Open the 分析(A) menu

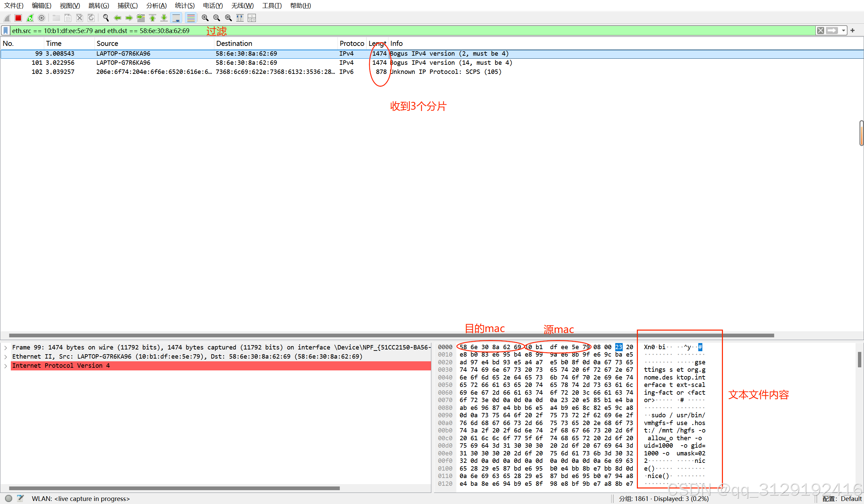(156, 5)
